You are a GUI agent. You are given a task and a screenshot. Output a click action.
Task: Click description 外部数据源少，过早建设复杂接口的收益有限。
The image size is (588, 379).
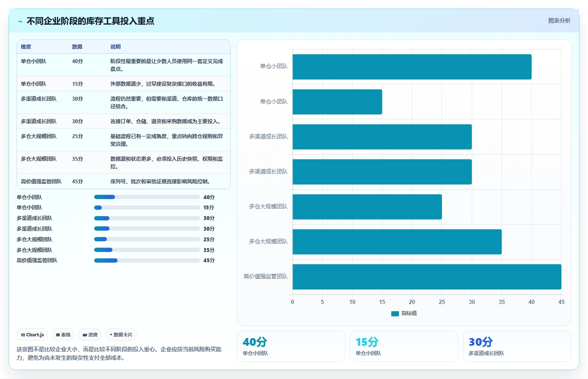point(164,84)
